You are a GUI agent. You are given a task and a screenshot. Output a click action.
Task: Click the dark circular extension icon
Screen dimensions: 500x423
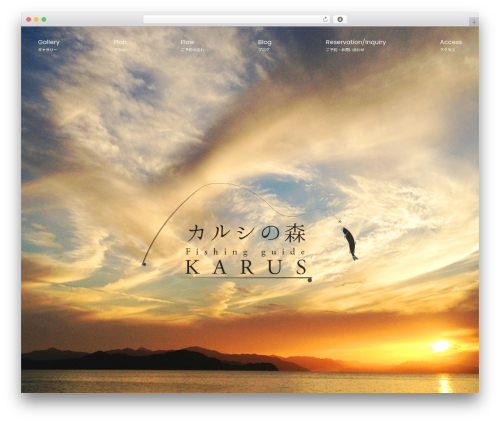[340, 20]
